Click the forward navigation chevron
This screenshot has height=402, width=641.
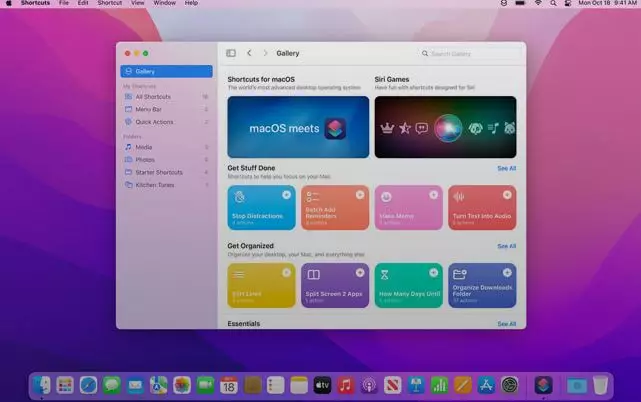(x=265, y=53)
